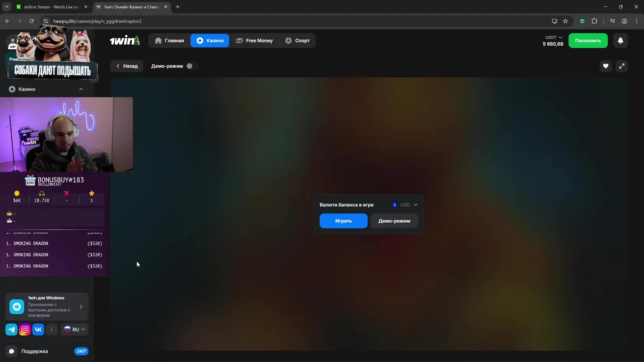Open the Free Money tab

pos(254,41)
